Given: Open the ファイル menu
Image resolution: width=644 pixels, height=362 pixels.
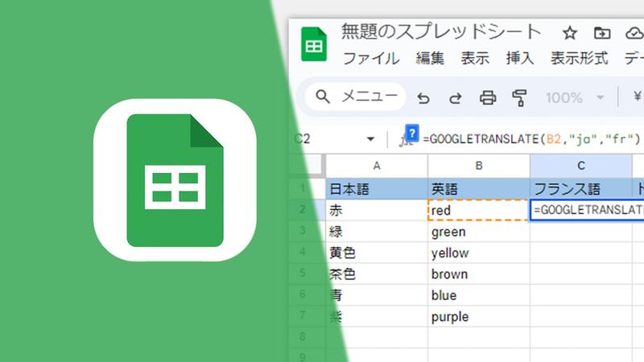Looking at the screenshot, I should pyautogui.click(x=371, y=59).
